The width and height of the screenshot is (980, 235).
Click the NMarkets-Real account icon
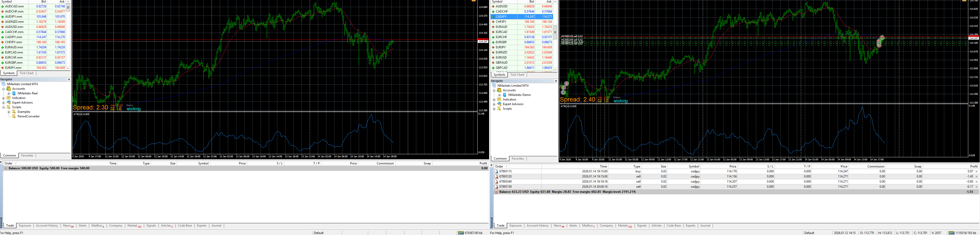pos(14,93)
